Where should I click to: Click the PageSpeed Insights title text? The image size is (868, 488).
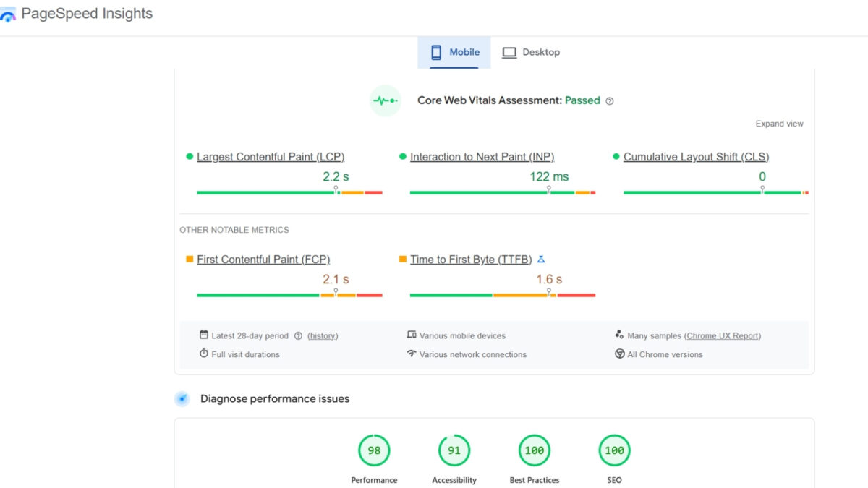[87, 14]
